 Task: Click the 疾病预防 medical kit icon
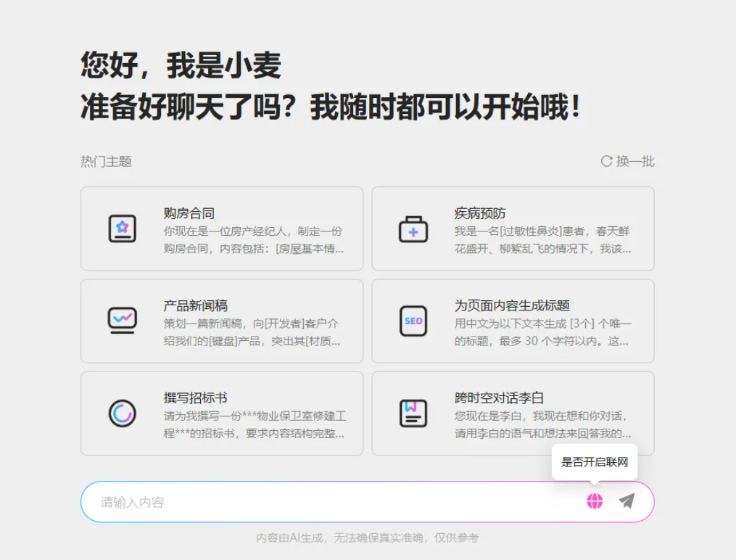point(413,229)
